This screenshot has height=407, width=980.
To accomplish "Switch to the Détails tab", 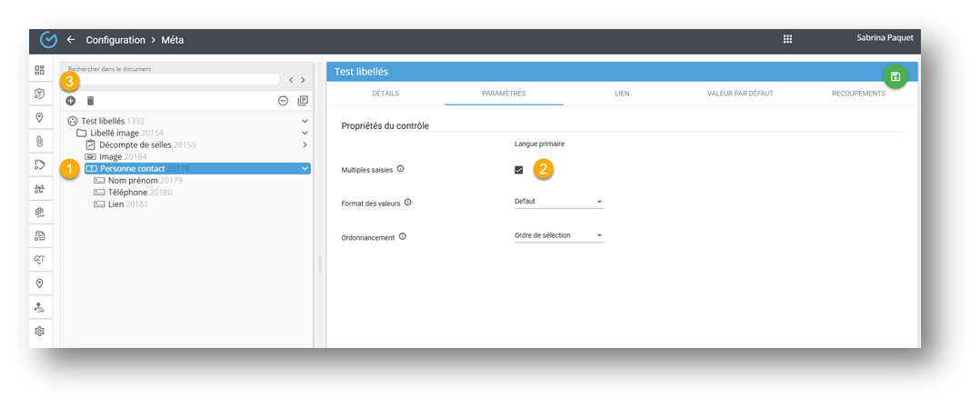I will tap(385, 94).
